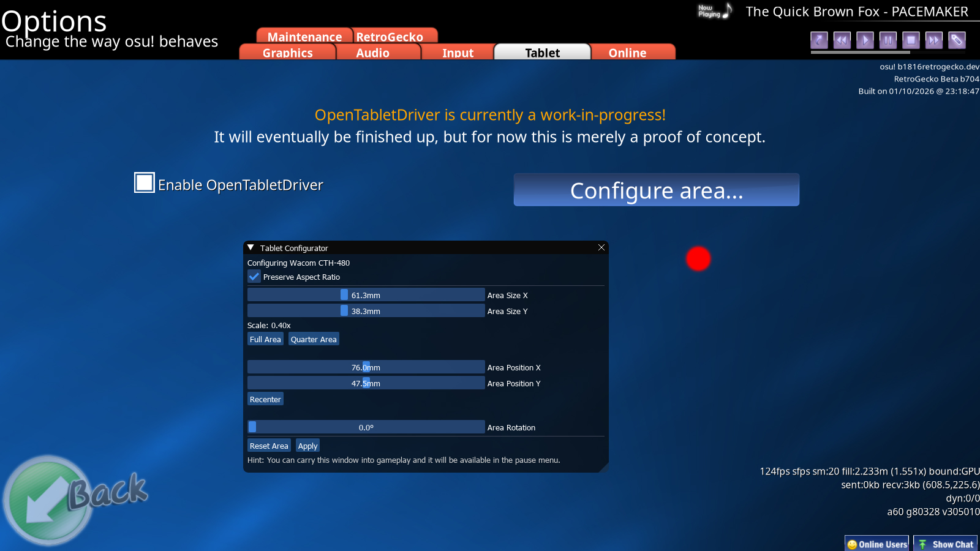Click the Configure area button
The width and height of the screenshot is (980, 551).
(656, 190)
